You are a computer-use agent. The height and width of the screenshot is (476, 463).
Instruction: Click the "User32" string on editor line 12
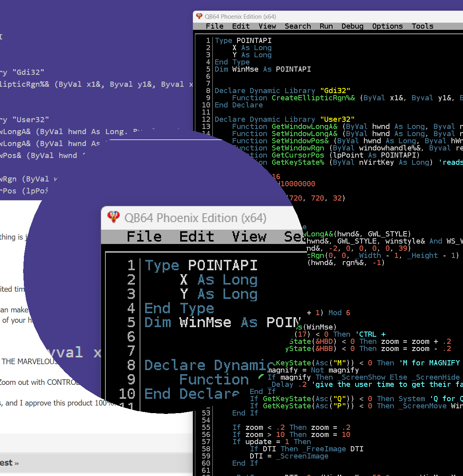337,119
